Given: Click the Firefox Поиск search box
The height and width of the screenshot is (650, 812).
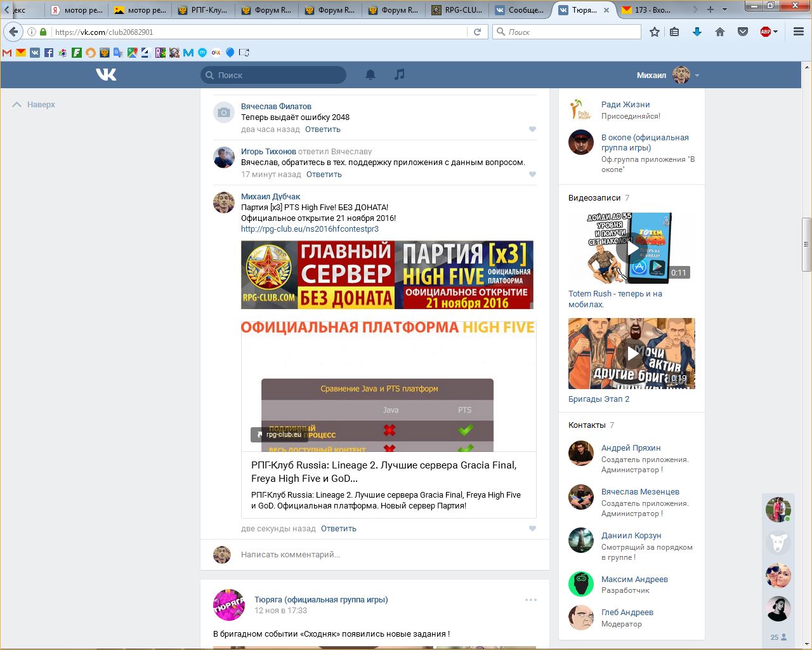Looking at the screenshot, I should pos(566,32).
